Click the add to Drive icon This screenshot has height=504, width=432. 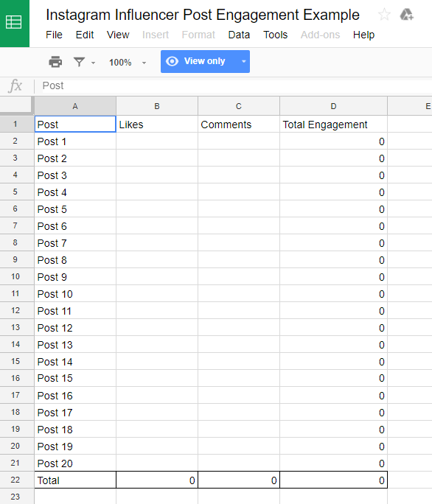tap(406, 15)
